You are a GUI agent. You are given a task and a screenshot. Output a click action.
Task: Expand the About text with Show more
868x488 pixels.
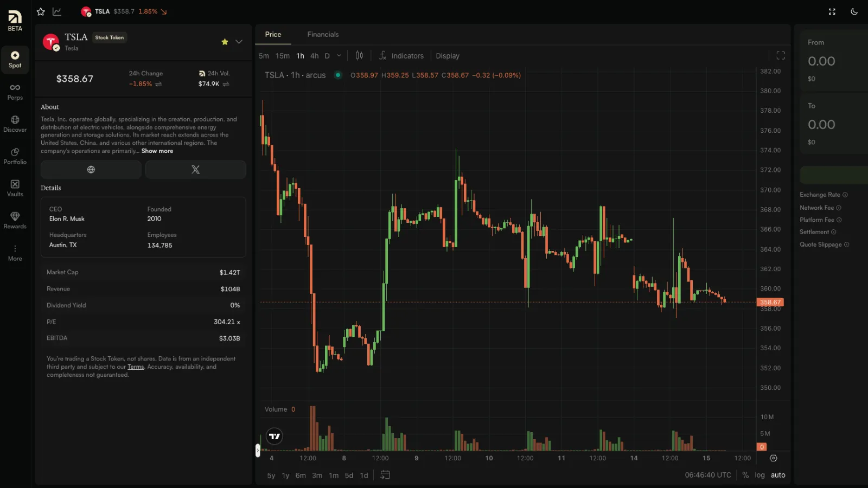pyautogui.click(x=157, y=151)
